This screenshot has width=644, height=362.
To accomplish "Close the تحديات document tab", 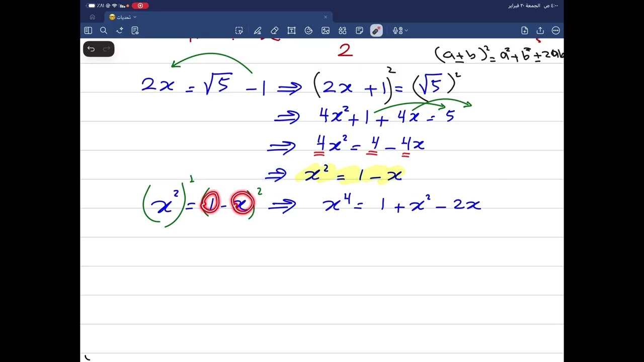I will tap(326, 17).
